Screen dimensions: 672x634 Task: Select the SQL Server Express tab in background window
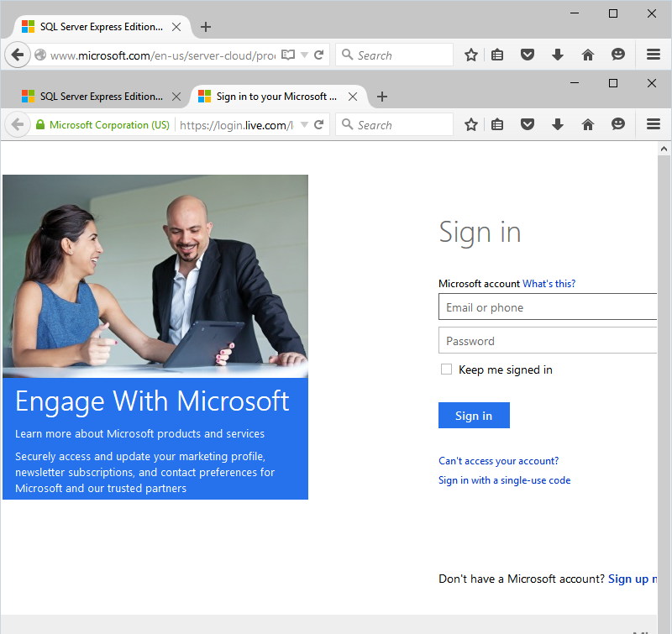click(101, 27)
